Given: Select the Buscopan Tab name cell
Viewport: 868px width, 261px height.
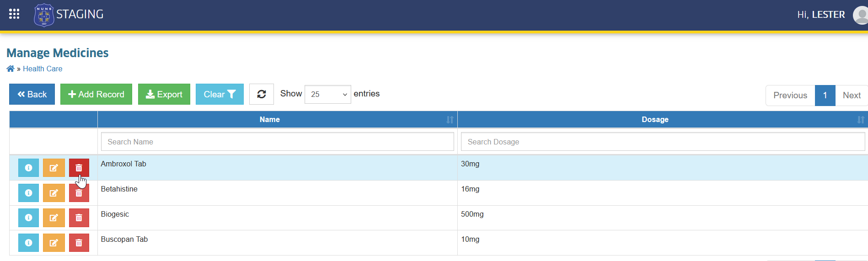Looking at the screenshot, I should [x=277, y=243].
